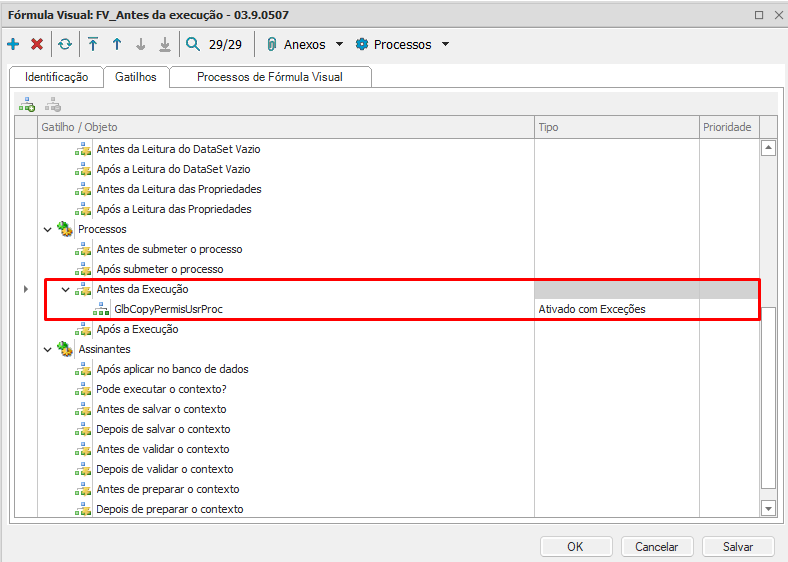This screenshot has height=562, width=788.
Task: Click the Tipo column header
Action: (x=617, y=127)
